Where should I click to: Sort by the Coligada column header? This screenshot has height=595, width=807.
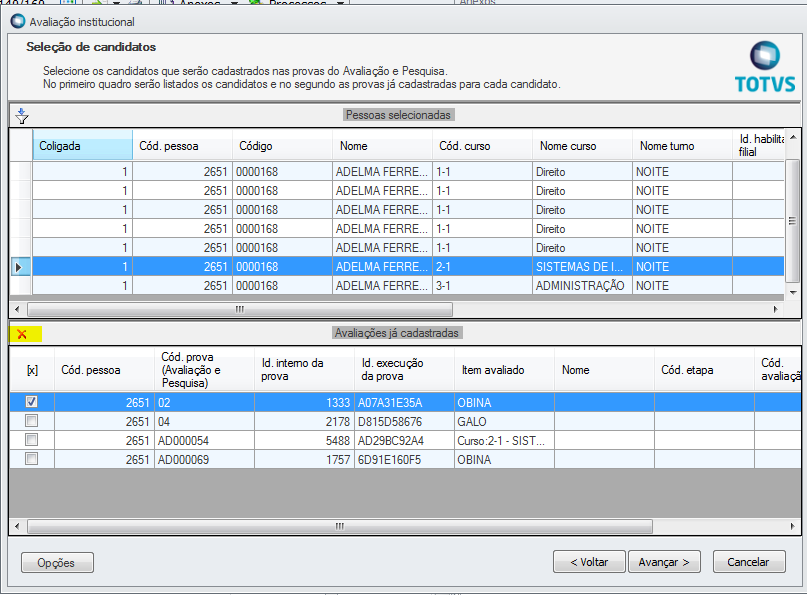point(82,146)
